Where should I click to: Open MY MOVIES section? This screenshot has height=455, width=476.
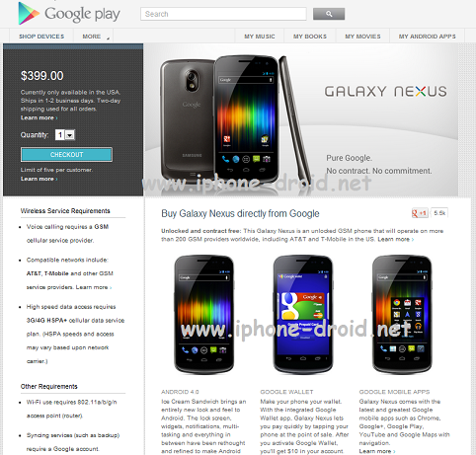tap(362, 37)
